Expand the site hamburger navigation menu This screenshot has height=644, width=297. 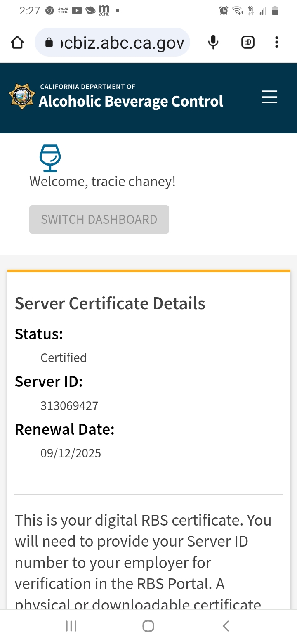click(269, 97)
